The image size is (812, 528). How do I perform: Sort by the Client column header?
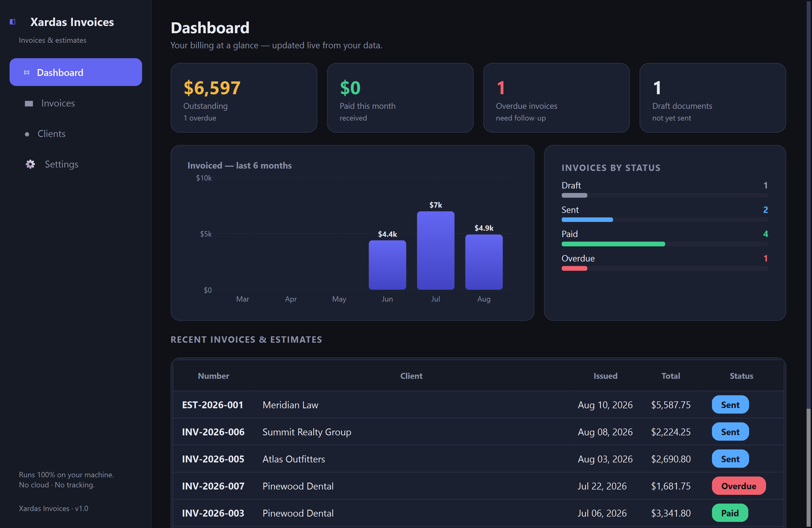[411, 376]
